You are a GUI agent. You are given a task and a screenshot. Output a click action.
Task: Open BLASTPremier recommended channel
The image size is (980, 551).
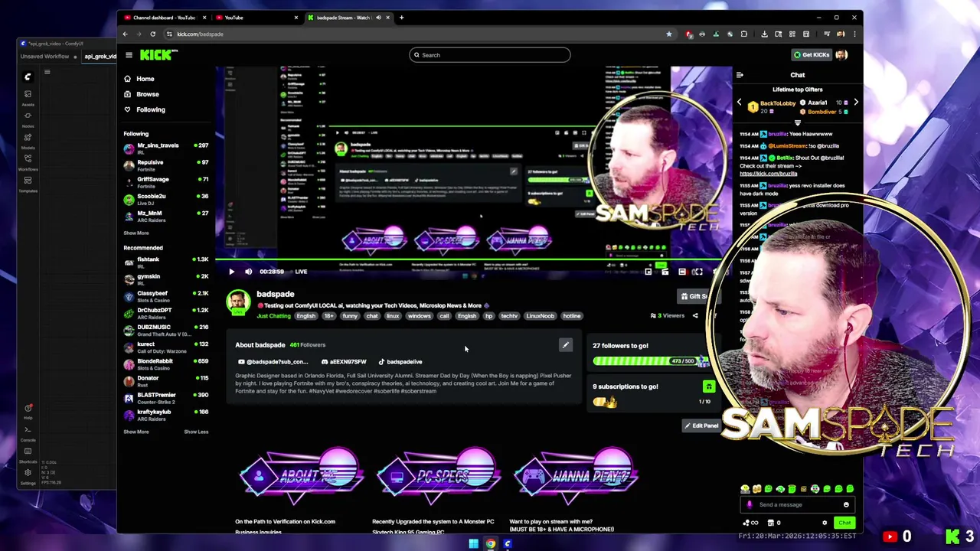[x=165, y=398]
